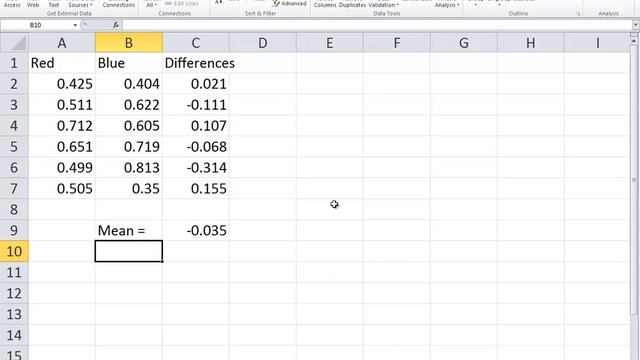640x360 pixels.
Task: Open the Outline group dialog launcher
Action: [x=578, y=14]
